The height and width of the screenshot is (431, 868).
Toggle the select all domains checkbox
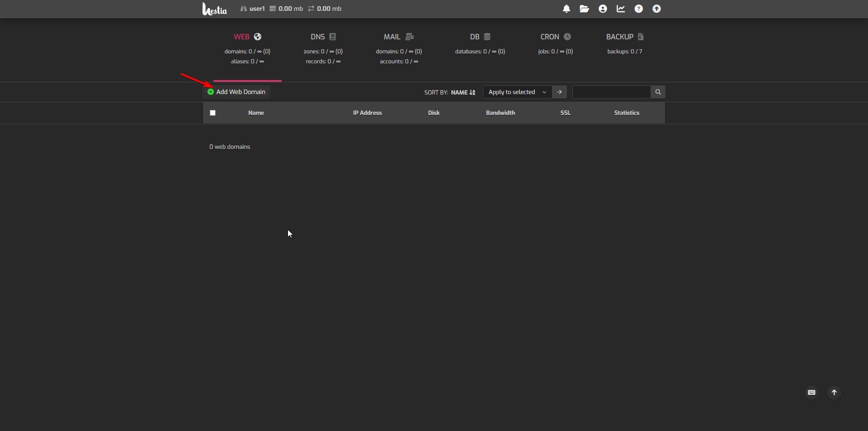pyautogui.click(x=213, y=113)
